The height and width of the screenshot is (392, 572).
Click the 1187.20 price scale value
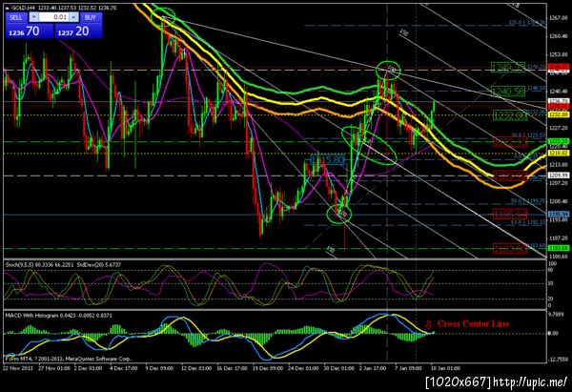[x=558, y=238]
